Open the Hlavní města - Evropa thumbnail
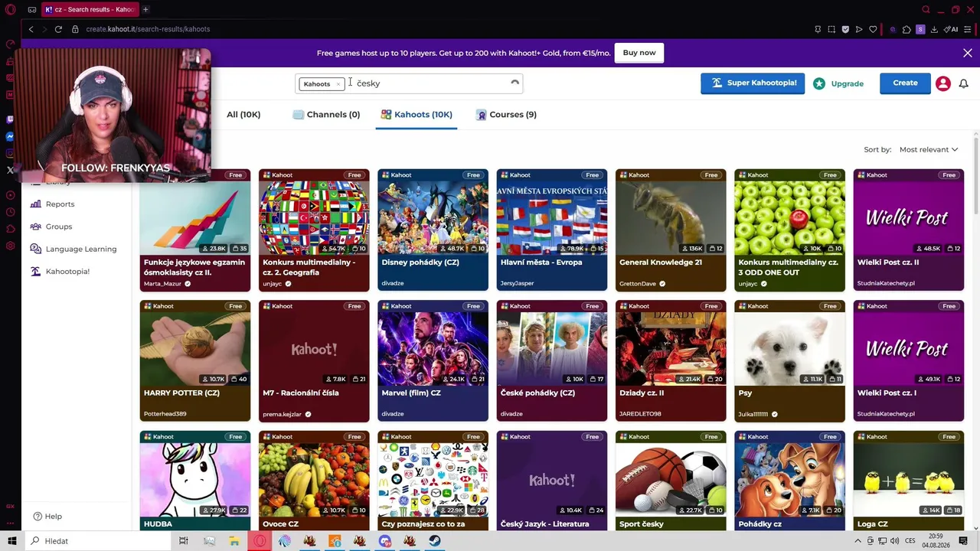Image resolution: width=980 pixels, height=551 pixels. [552, 218]
